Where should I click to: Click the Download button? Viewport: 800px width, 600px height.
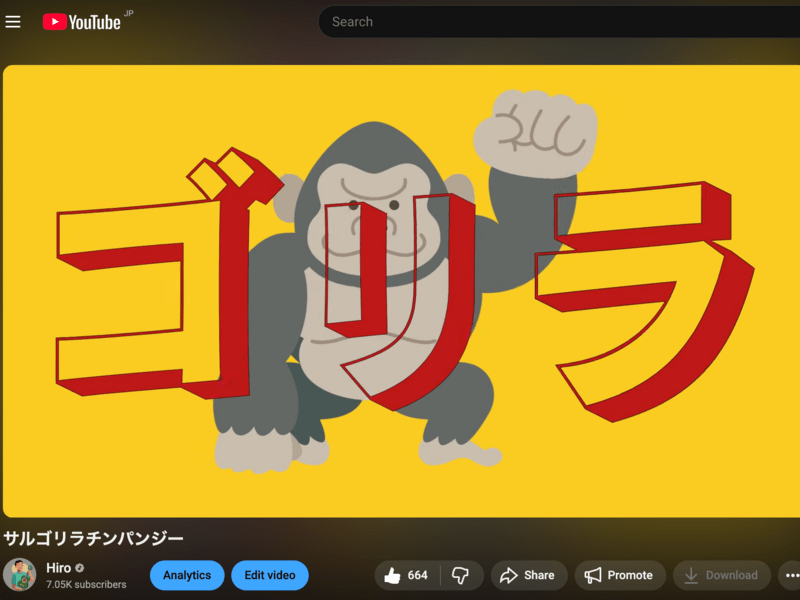tap(721, 575)
